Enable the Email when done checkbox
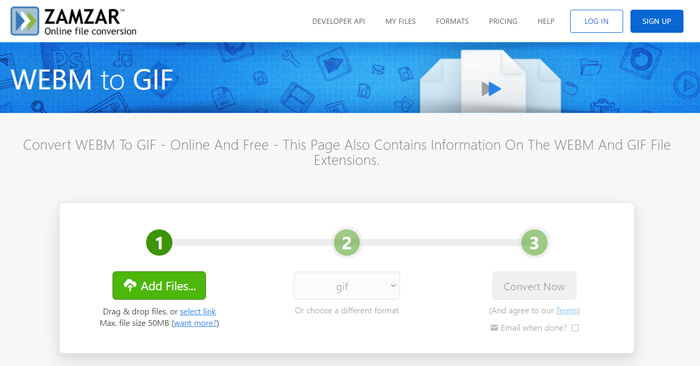 (575, 328)
